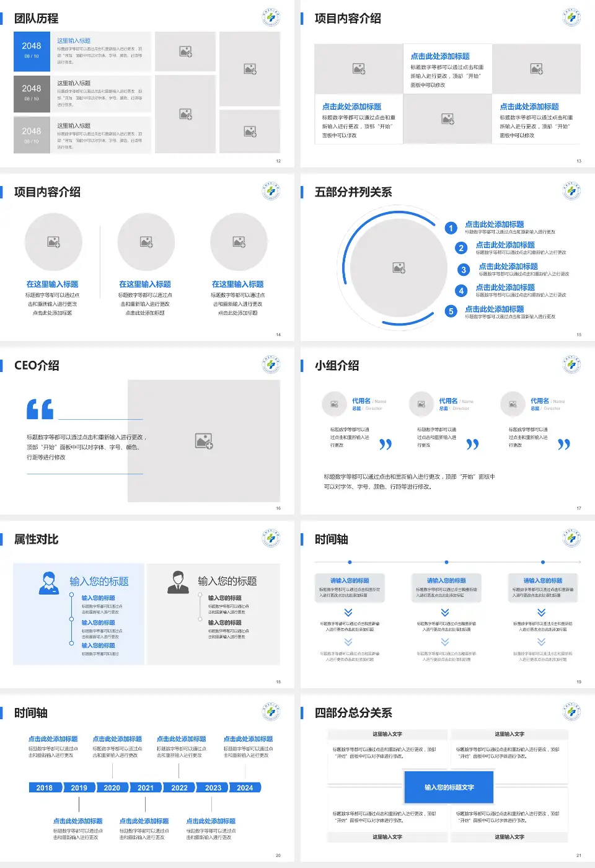Image resolution: width=595 pixels, height=868 pixels.
Task: Click the blue 输入您的标题文字 center box
Action: click(x=449, y=787)
